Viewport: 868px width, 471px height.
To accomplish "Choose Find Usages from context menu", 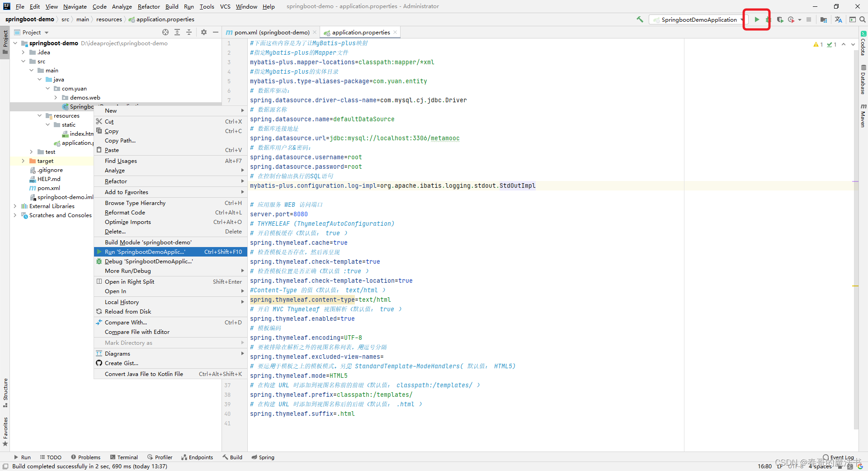I will [170, 161].
